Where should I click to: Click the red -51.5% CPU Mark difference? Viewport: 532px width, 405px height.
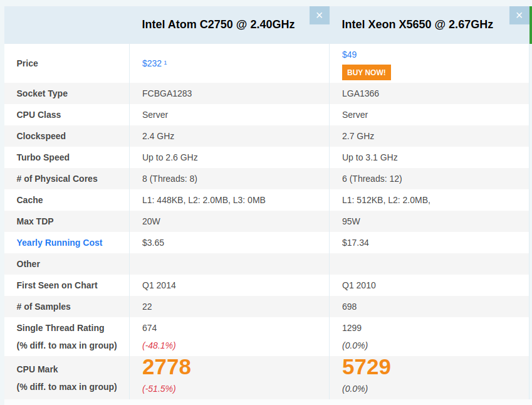(x=159, y=389)
